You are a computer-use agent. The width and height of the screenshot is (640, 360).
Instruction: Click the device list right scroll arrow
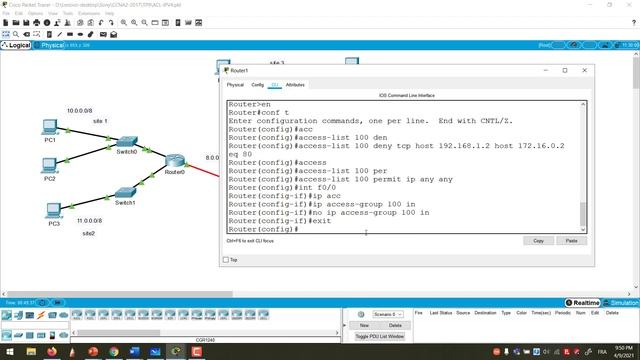point(337,333)
